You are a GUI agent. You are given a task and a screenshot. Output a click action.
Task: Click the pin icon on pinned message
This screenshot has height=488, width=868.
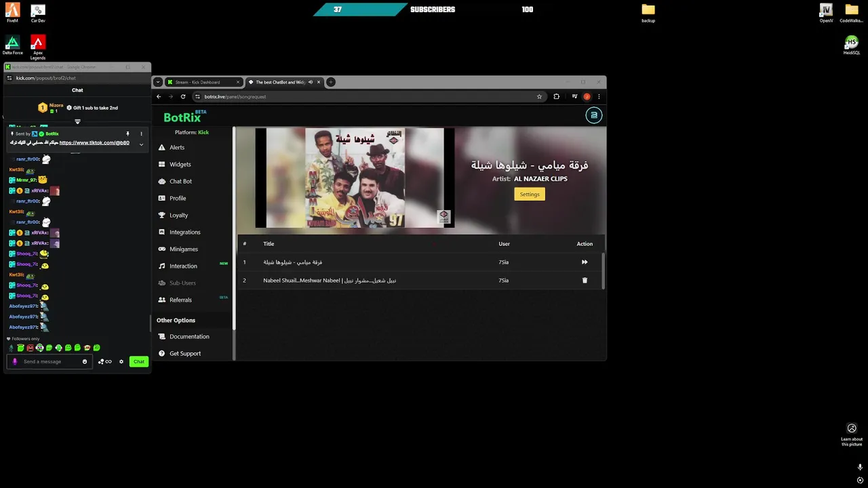(127, 134)
